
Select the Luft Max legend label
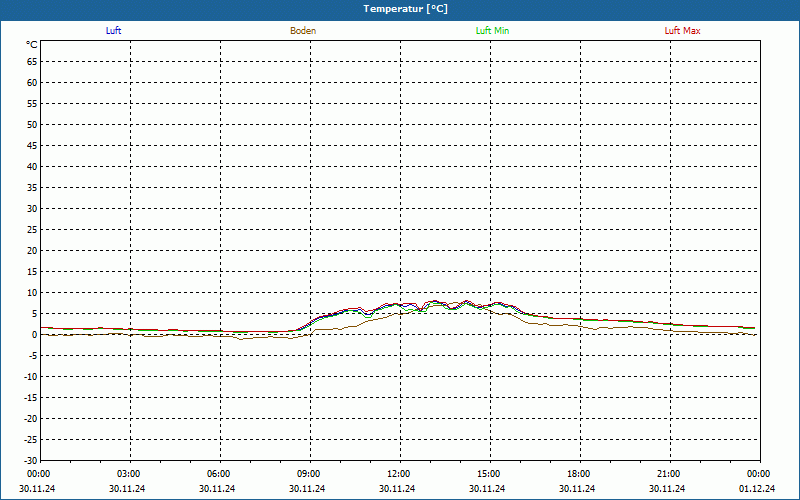click(x=682, y=31)
